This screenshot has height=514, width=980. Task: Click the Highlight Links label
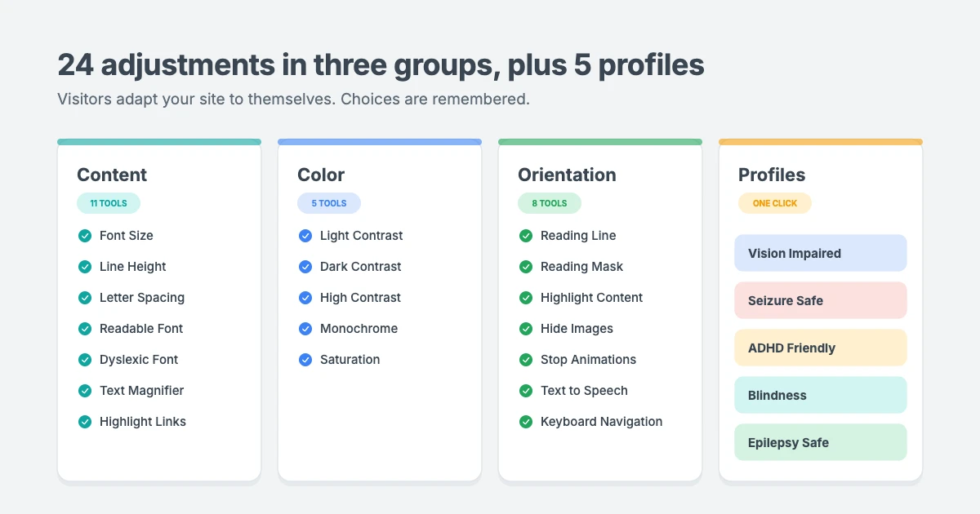143,422
